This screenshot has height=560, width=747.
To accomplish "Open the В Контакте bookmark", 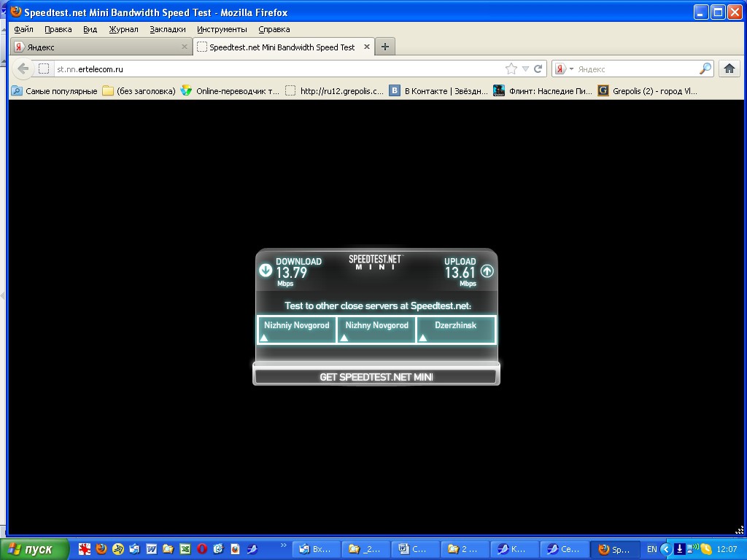I will point(438,91).
